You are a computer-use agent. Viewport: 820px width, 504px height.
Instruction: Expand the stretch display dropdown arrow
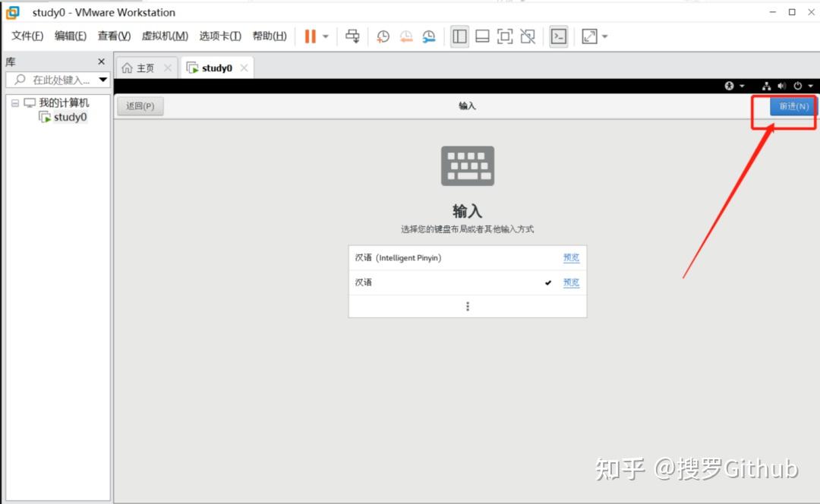(x=605, y=36)
